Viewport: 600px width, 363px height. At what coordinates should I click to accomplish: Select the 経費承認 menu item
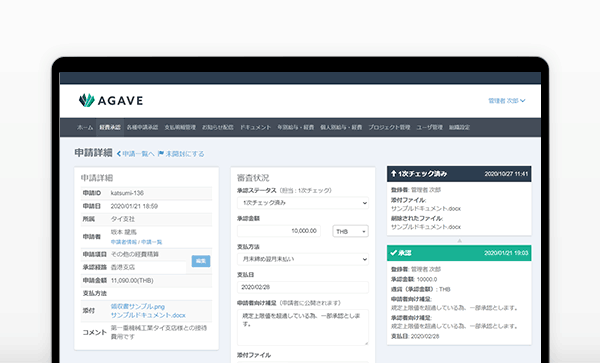[110, 127]
